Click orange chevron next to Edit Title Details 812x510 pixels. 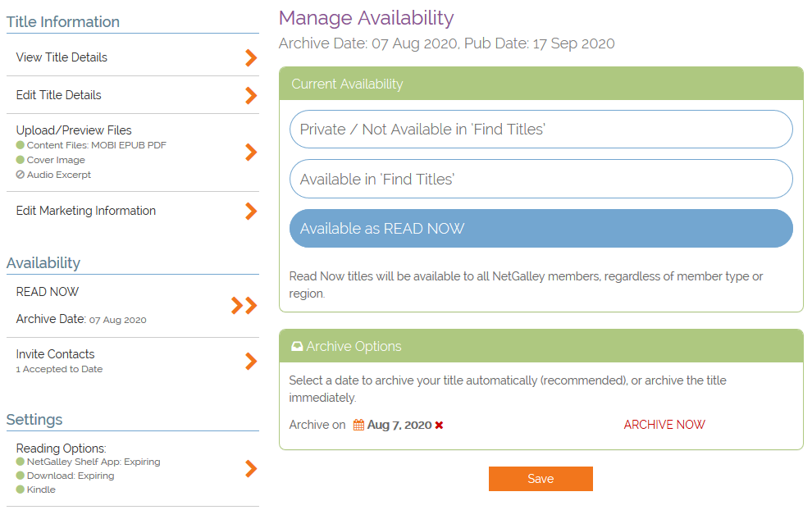pos(251,95)
